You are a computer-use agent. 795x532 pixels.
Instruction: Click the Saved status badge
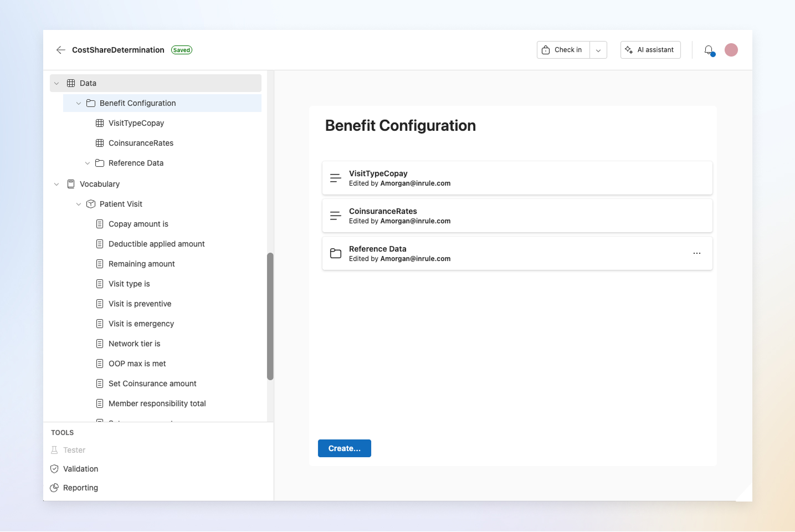tap(181, 49)
